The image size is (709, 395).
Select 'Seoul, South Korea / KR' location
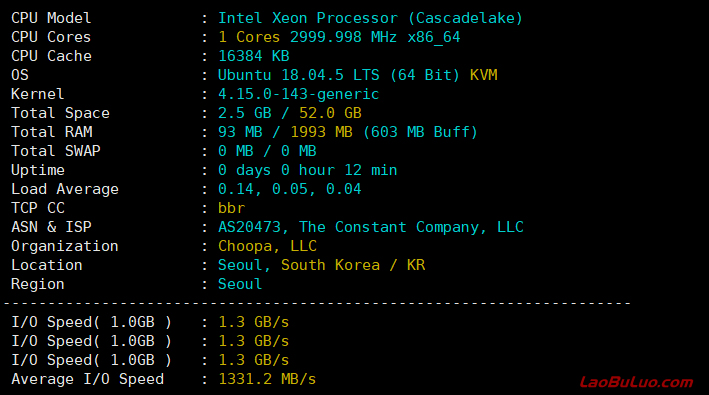[x=321, y=265]
